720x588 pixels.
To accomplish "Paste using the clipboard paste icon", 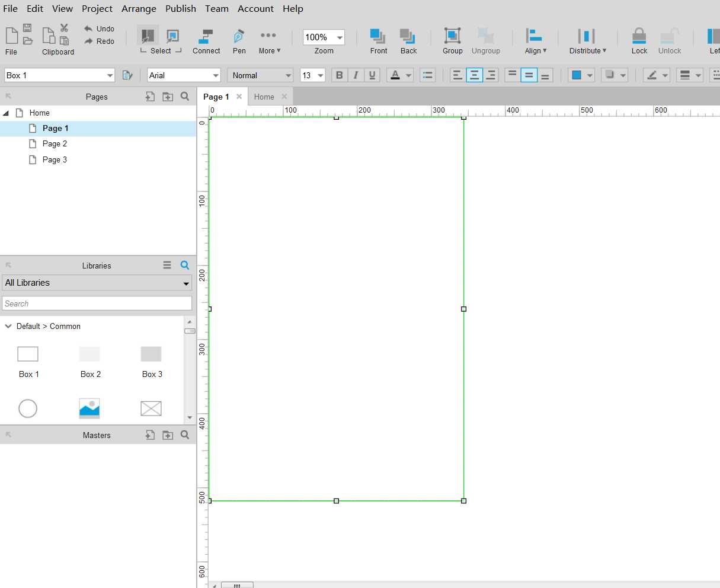I will point(65,41).
